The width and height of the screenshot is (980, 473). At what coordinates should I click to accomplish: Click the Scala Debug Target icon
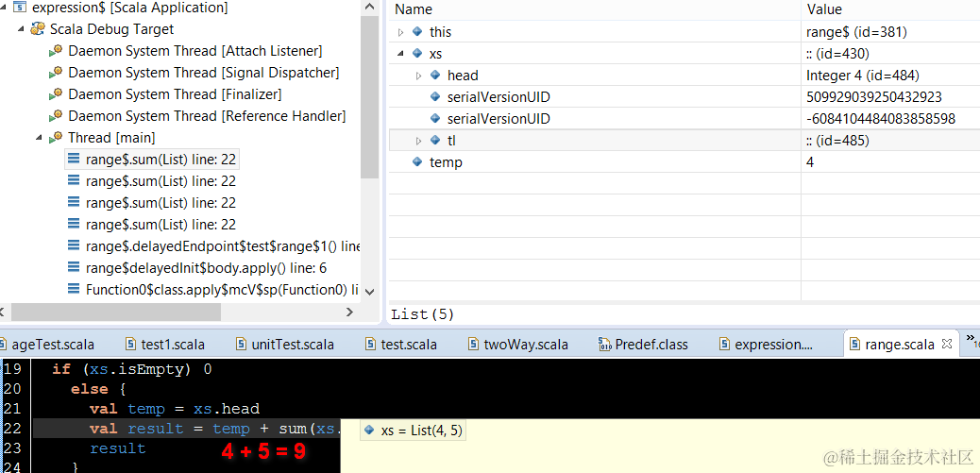38,28
